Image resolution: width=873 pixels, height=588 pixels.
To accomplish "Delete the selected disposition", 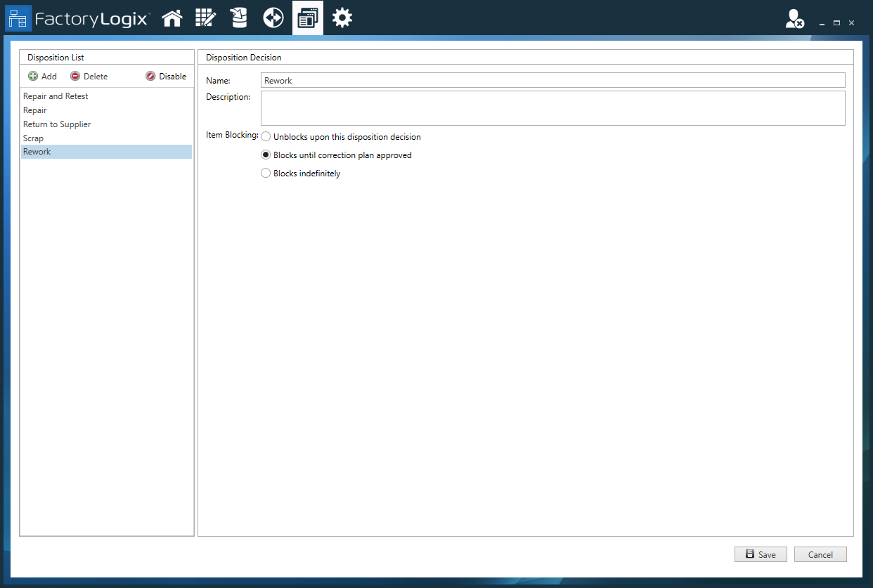I will (x=89, y=76).
